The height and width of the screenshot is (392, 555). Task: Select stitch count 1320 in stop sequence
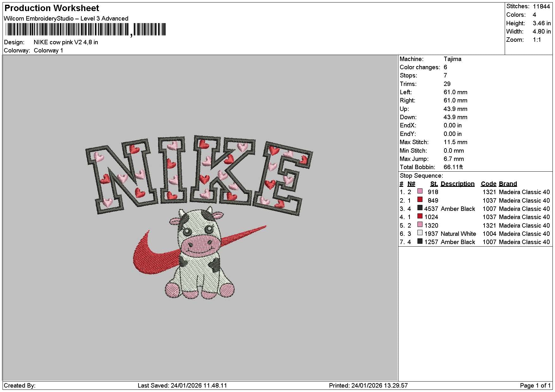point(431,225)
